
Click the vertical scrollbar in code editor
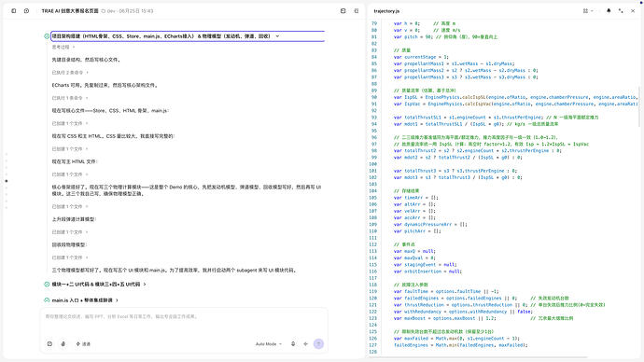click(x=639, y=106)
